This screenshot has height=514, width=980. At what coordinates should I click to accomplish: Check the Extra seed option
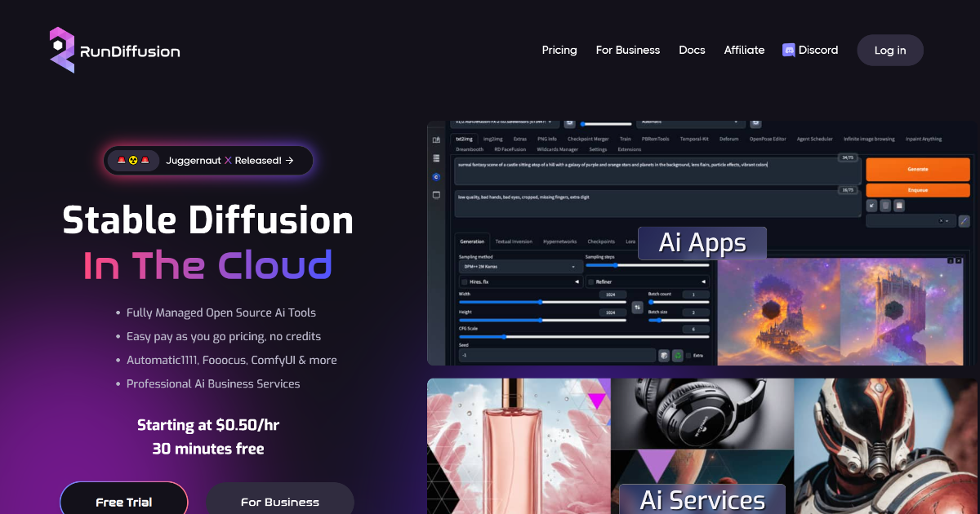click(x=689, y=355)
